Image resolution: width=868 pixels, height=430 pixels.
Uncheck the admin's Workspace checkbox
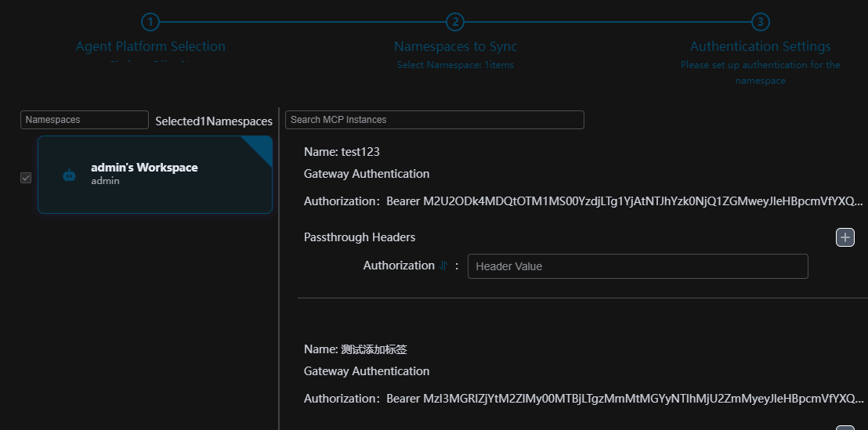[26, 178]
